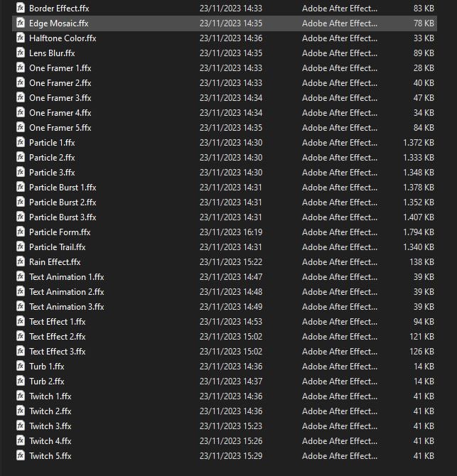Select the file name Text Effect 1.ffx

[58, 322]
